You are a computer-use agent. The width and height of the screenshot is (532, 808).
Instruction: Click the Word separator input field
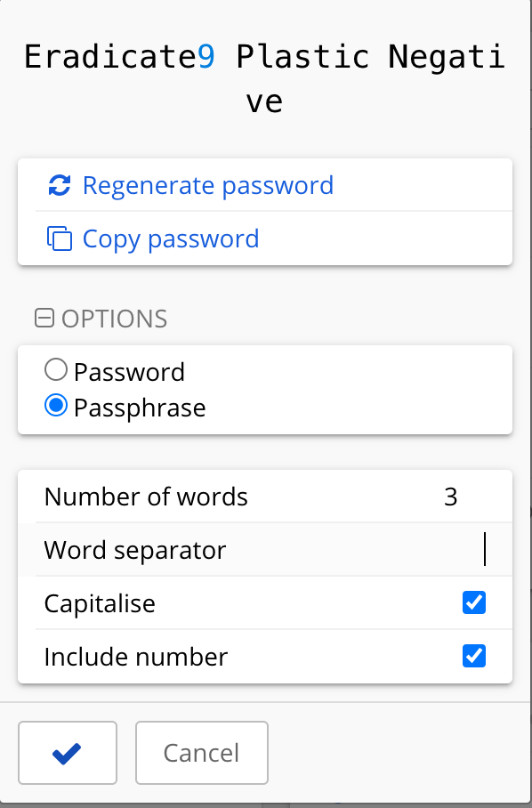pos(400,550)
